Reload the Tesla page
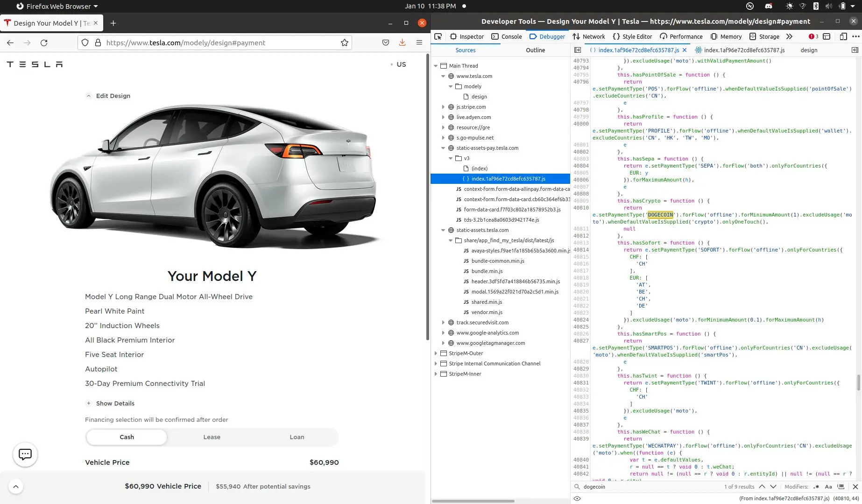Viewport: 862px width, 504px height. pos(44,42)
